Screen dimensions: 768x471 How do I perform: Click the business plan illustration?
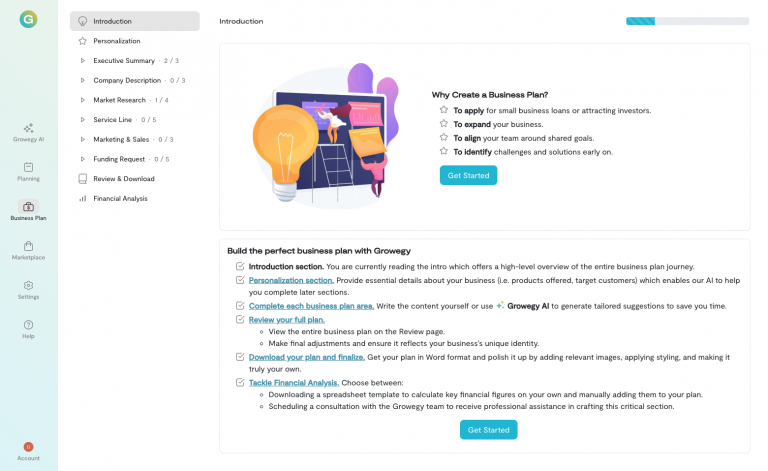[x=324, y=133]
